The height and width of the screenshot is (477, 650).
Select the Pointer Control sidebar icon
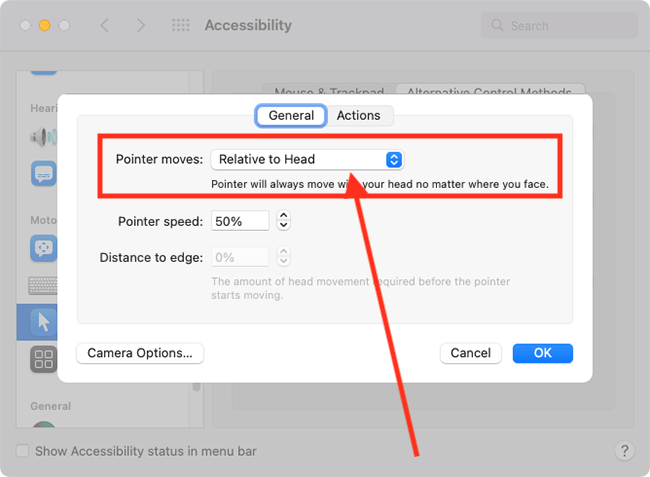(x=43, y=322)
